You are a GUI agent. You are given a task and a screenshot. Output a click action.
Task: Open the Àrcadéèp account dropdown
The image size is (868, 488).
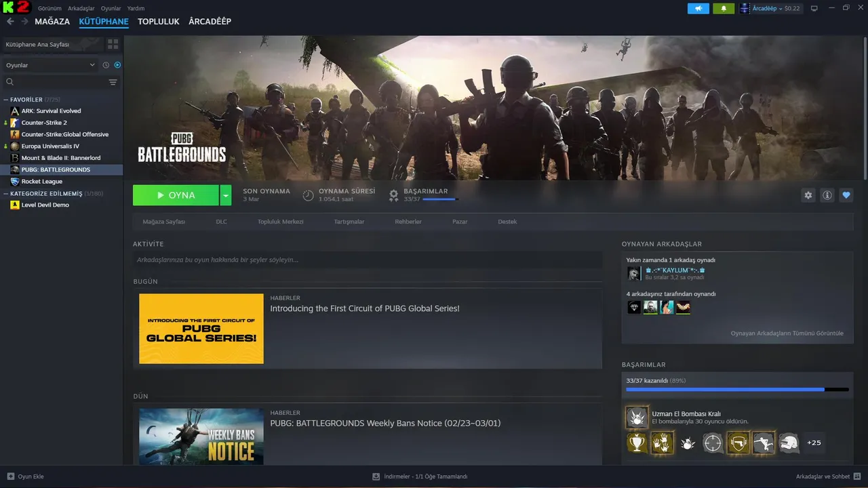pyautogui.click(x=770, y=8)
